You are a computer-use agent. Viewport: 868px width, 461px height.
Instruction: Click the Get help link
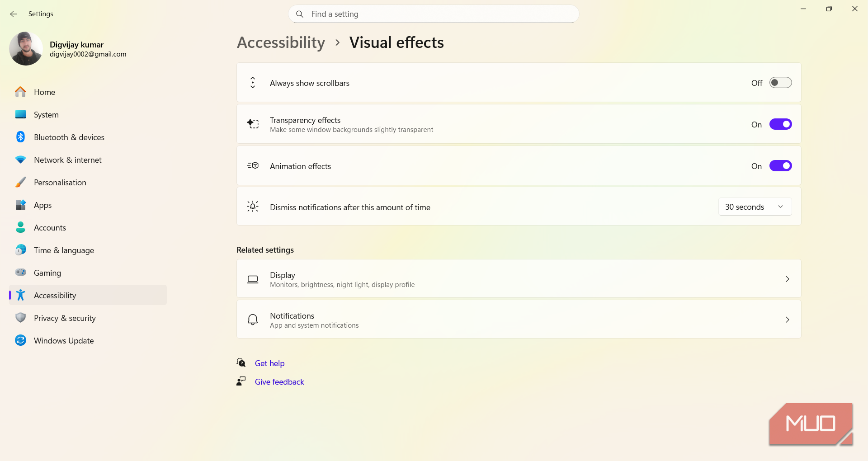(269, 363)
